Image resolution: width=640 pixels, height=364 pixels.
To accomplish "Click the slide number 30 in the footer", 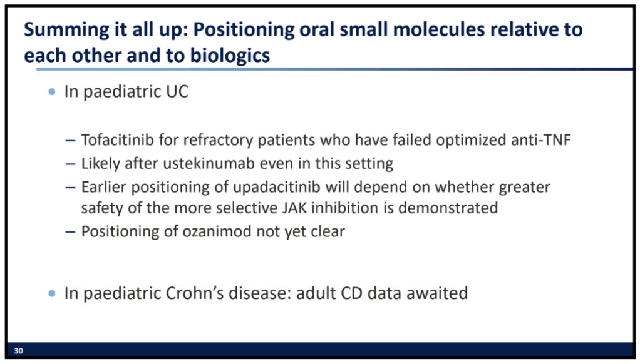I will [x=19, y=351].
